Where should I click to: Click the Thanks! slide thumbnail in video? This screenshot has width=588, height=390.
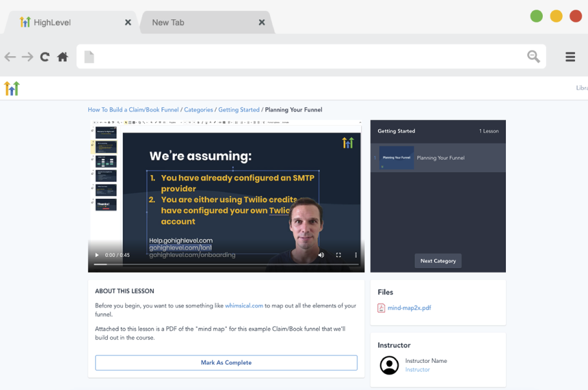[106, 205]
